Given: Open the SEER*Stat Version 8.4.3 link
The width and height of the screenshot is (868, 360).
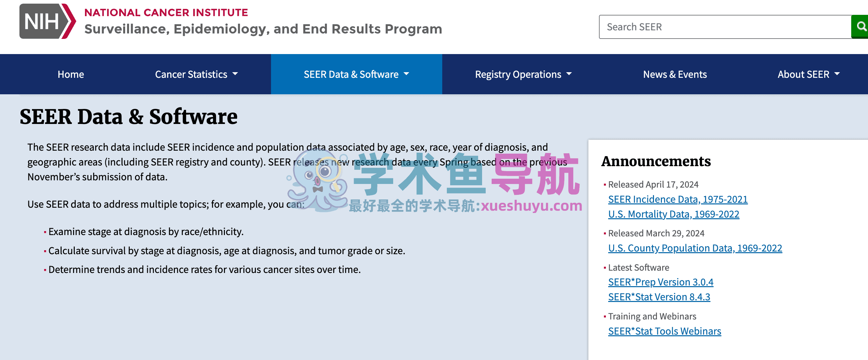Looking at the screenshot, I should 659,297.
